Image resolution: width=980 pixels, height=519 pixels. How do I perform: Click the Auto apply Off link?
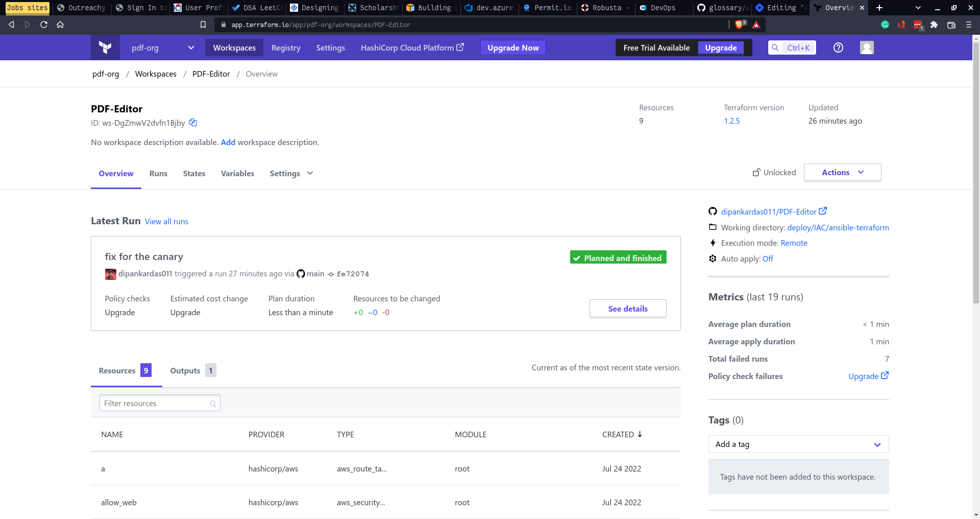pos(768,259)
